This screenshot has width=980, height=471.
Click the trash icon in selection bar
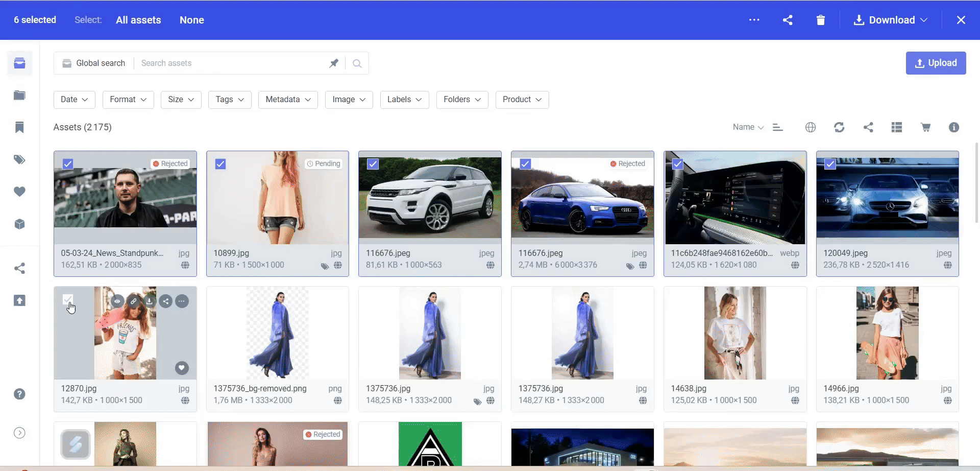(820, 20)
